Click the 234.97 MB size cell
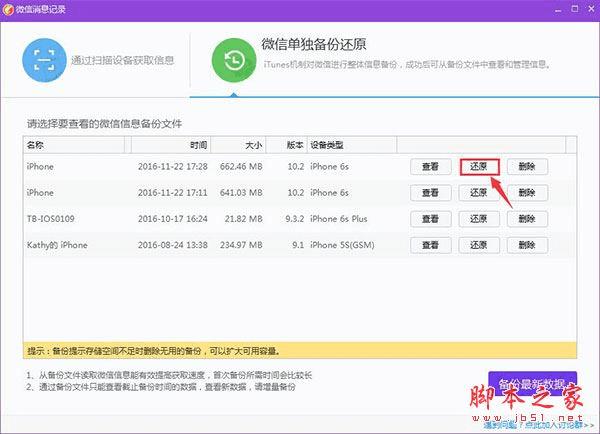Viewport: 600px width, 434px height. 241,245
